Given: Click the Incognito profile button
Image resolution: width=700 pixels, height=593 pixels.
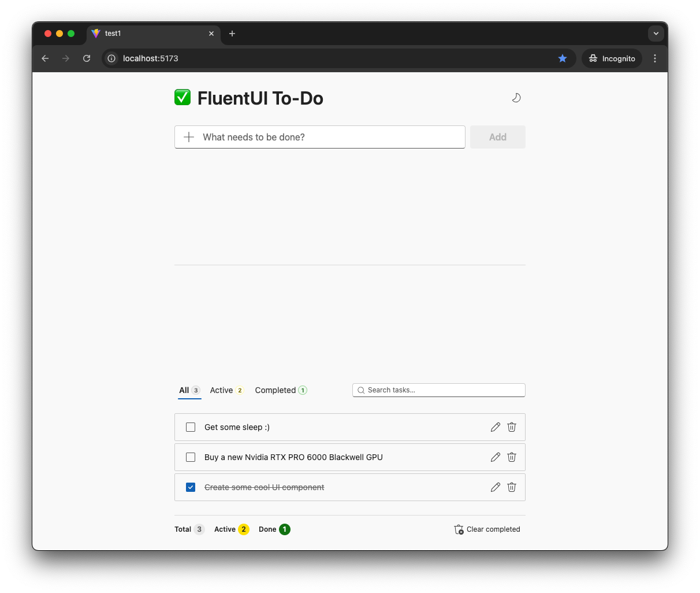Looking at the screenshot, I should click(x=612, y=58).
